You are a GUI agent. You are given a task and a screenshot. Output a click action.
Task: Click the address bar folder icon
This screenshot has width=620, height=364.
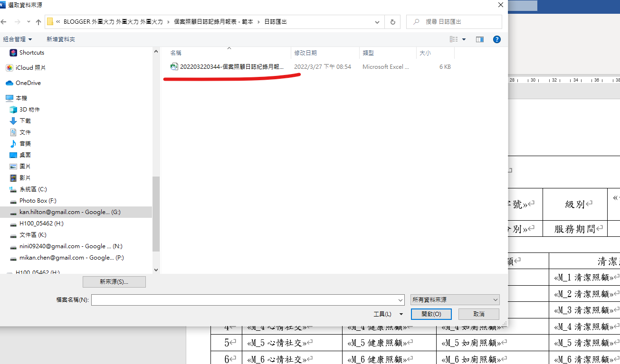(x=50, y=22)
